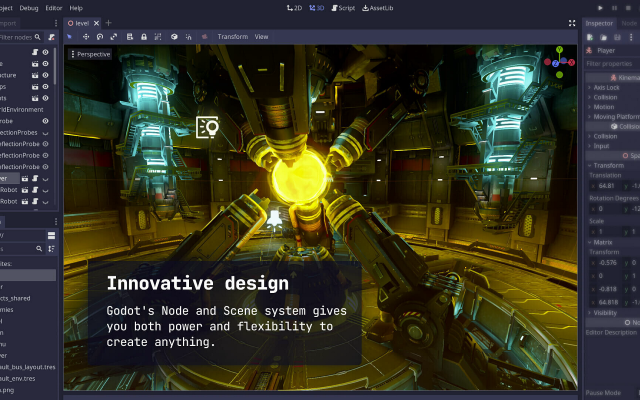Open the Script workspace
640x400 pixels.
pos(343,8)
